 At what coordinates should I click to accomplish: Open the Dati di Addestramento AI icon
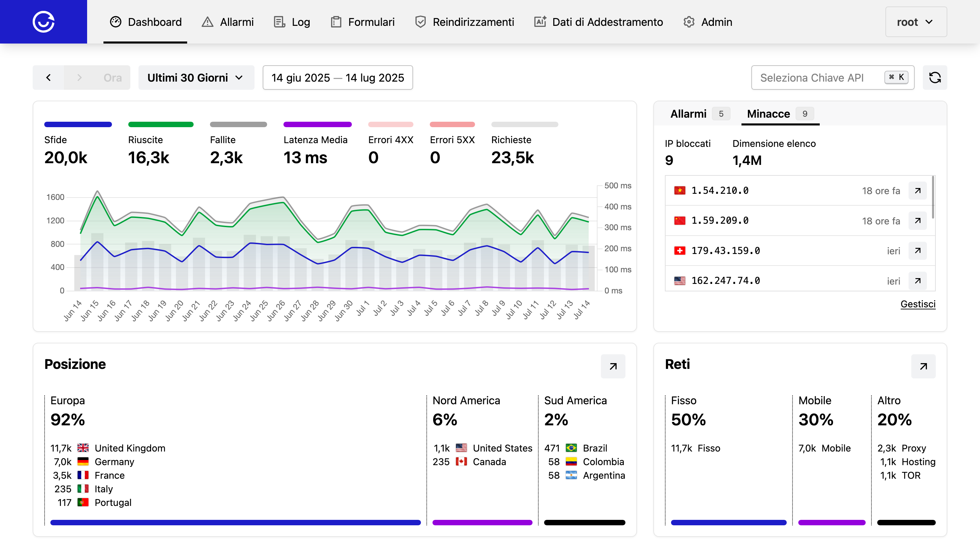540,22
